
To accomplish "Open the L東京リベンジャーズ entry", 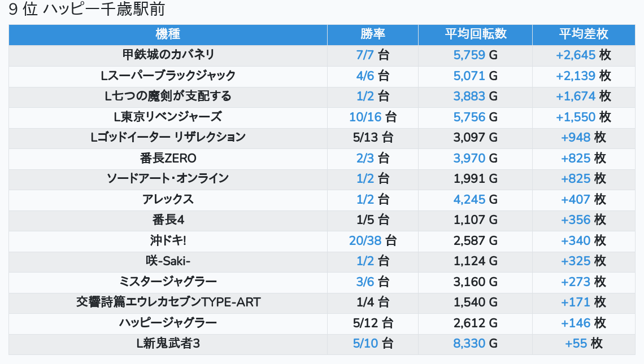I will [168, 117].
